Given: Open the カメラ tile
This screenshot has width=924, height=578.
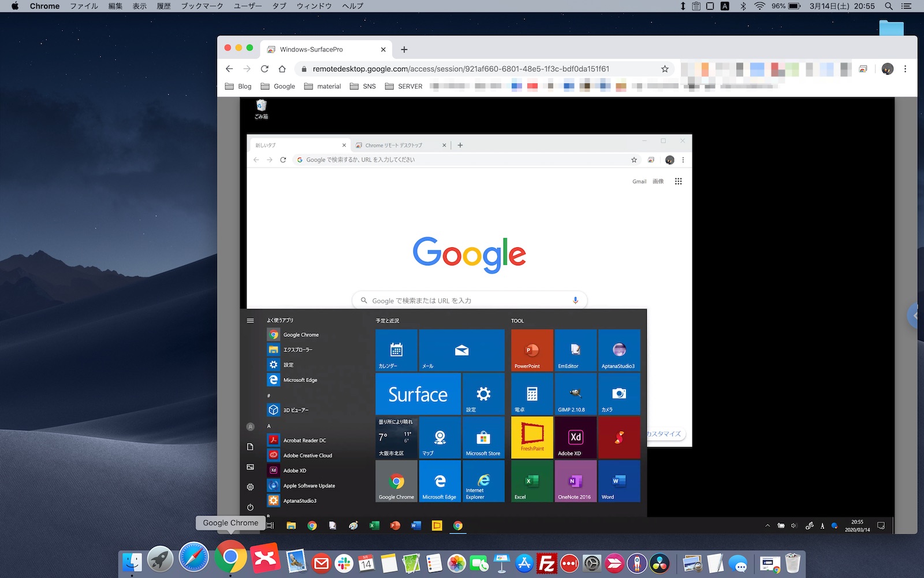Looking at the screenshot, I should click(x=619, y=394).
